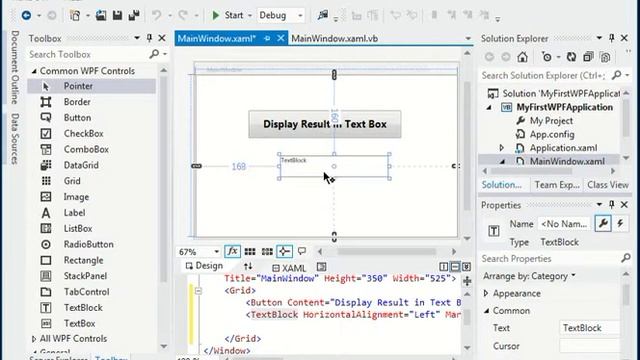Click the Solution Explorer Home icon
Screen dimensions: 640x360
[522, 57]
